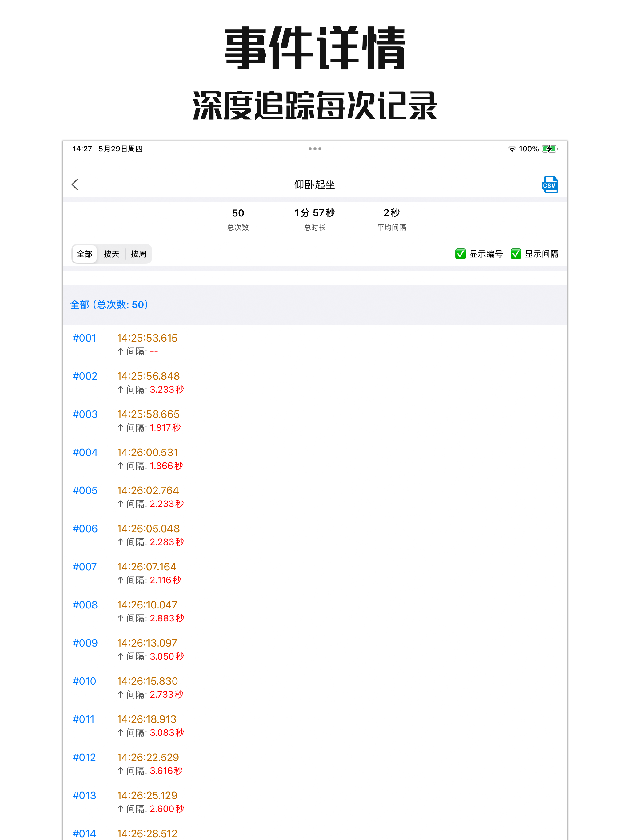This screenshot has height=840, width=630.
Task: Select record #013
Action: [84, 796]
